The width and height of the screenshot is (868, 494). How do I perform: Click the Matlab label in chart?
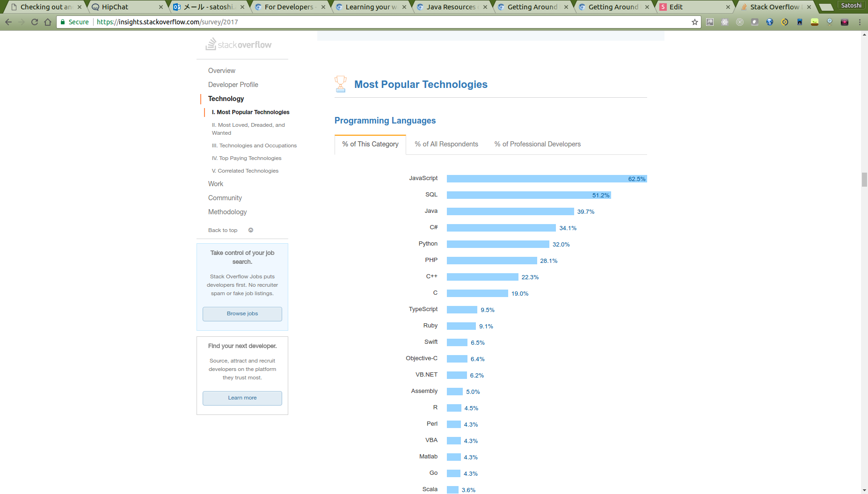pos(429,457)
